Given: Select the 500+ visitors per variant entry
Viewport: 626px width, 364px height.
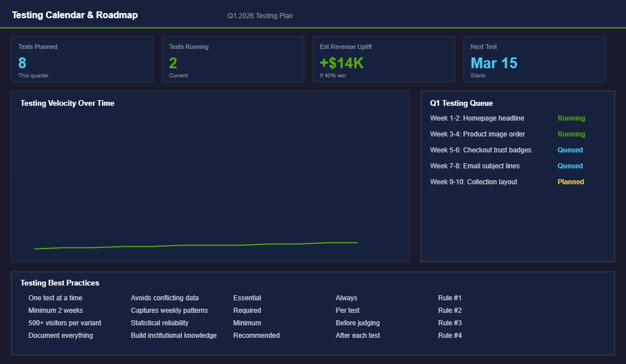Looking at the screenshot, I should click(64, 322).
